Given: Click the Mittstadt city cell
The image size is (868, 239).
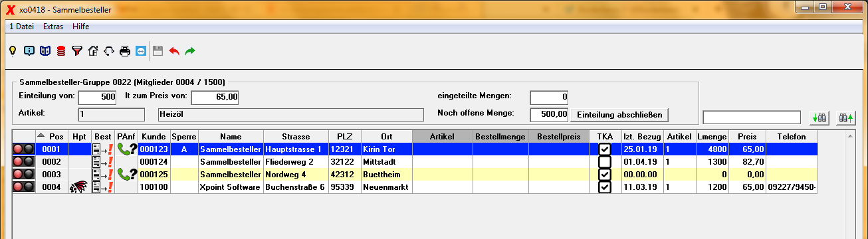Looking at the screenshot, I should click(386, 162).
